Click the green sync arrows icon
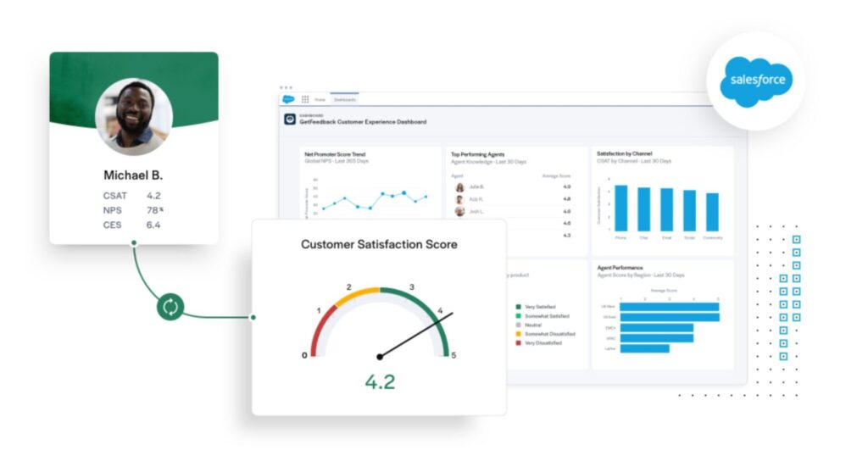The image size is (868, 467). coord(170,308)
